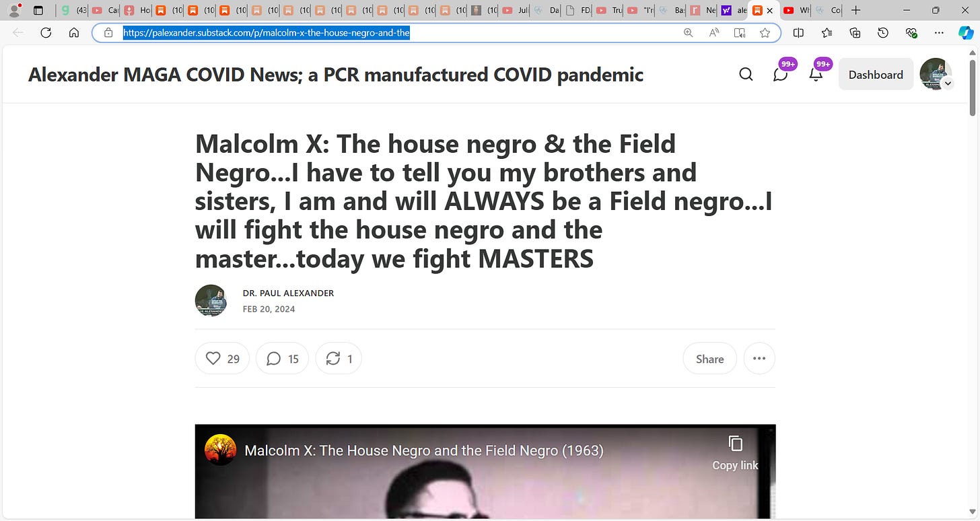Copy link on the video embed

pos(735,453)
